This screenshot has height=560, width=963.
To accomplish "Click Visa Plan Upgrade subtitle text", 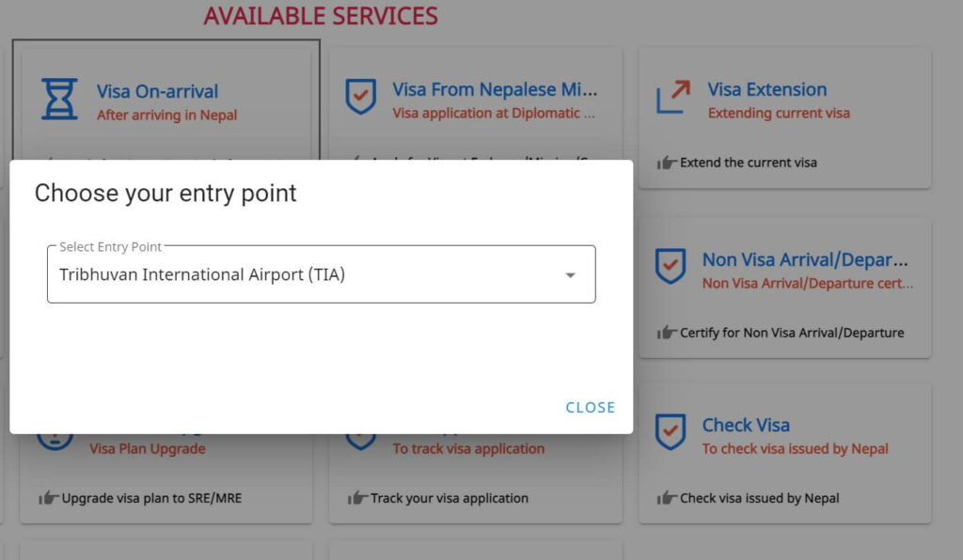I will (148, 448).
